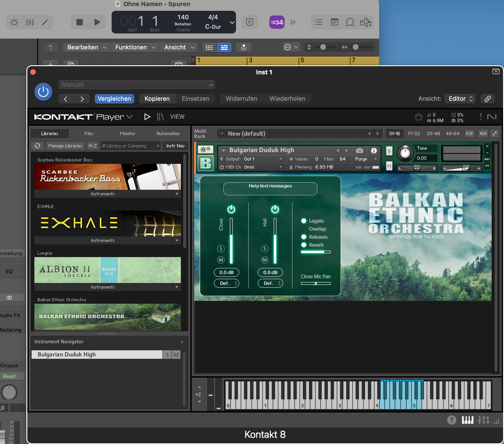Viewport: 504px width, 444px height.
Task: Open the Kontakt Player main menu chevron
Action: coord(130,117)
